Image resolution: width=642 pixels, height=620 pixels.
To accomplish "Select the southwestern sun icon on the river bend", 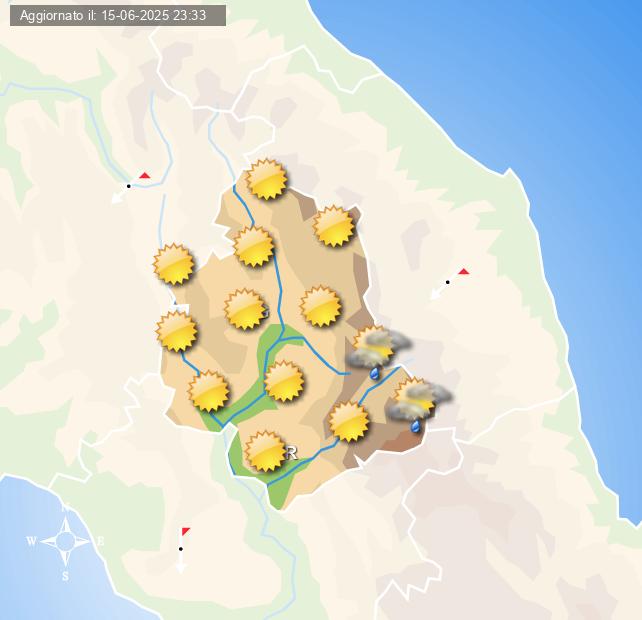I will coord(208,391).
